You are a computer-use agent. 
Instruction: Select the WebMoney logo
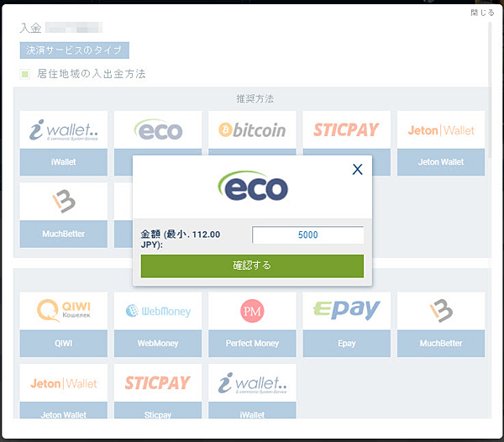pos(158,311)
